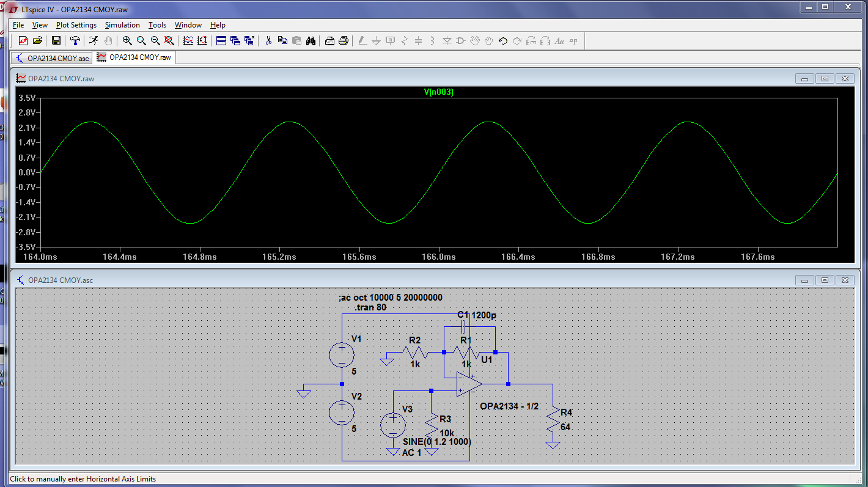Screen dimensions: 868x487
Task: Click the V(n003) trace label
Action: [439, 92]
